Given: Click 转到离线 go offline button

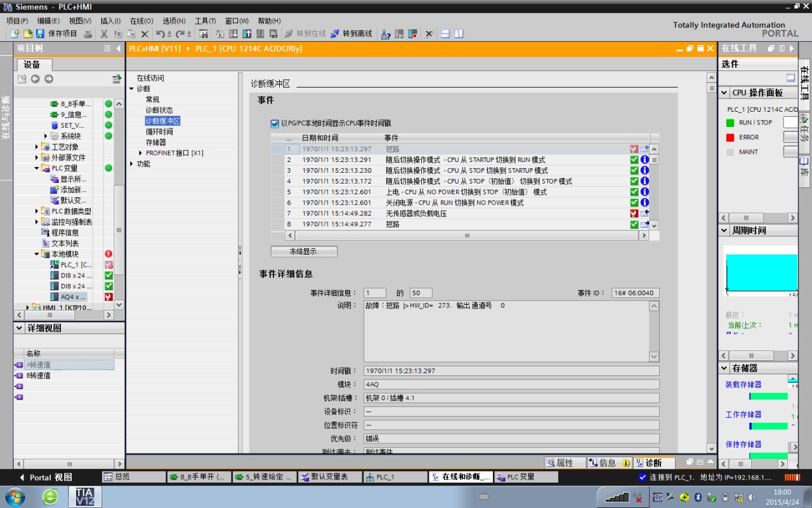Looking at the screenshot, I should pos(351,34).
